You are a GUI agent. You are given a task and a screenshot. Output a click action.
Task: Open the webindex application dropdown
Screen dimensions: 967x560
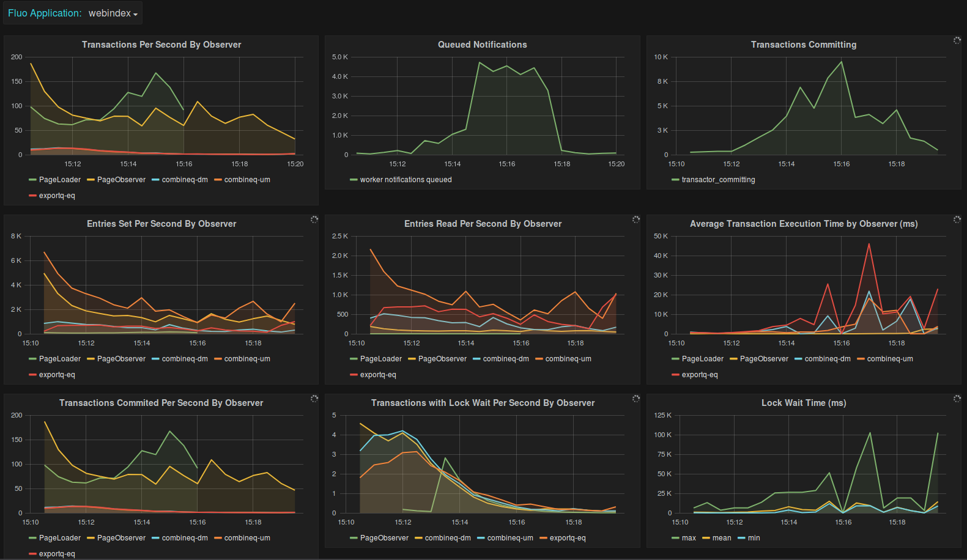coord(113,13)
